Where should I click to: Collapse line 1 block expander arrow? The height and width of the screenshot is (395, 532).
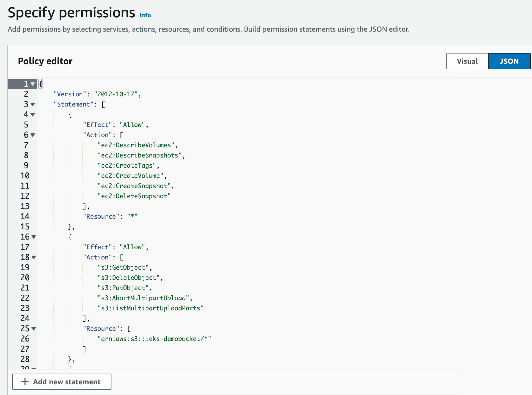(32, 84)
